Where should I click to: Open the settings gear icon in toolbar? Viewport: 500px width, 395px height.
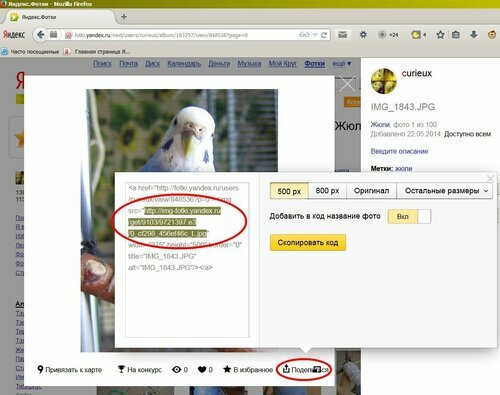[x=363, y=35]
